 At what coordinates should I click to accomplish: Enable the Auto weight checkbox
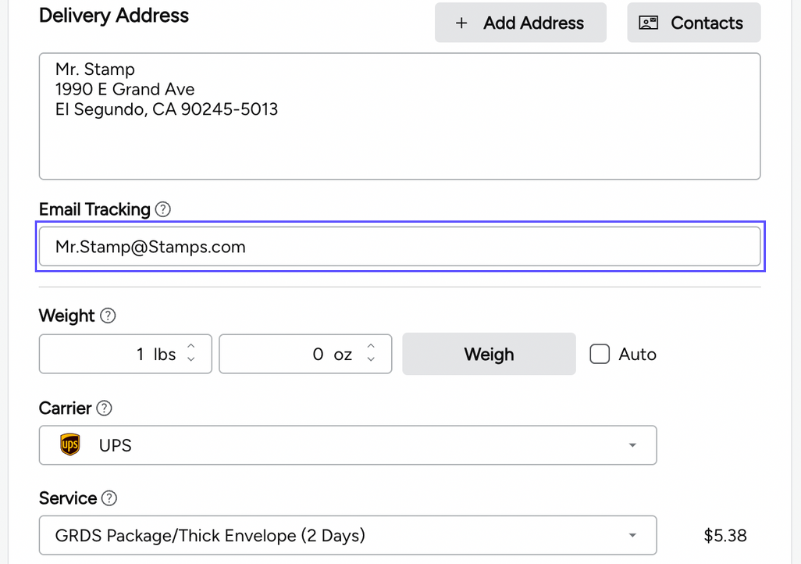pos(599,354)
